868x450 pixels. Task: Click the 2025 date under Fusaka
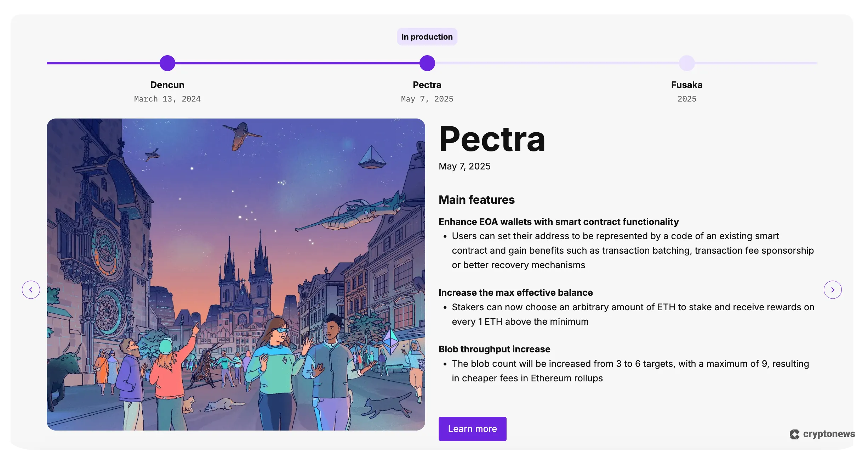(x=686, y=99)
